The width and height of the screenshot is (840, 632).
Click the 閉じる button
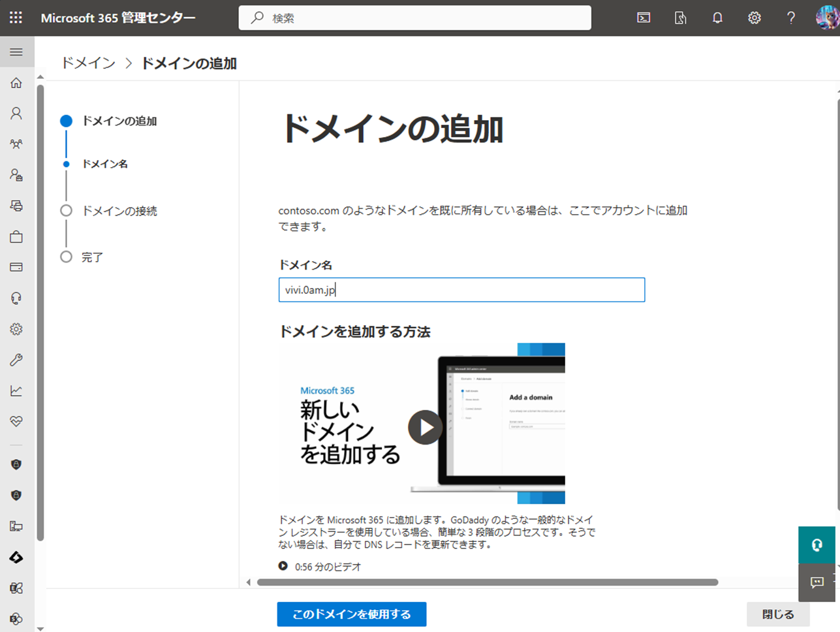click(x=779, y=614)
